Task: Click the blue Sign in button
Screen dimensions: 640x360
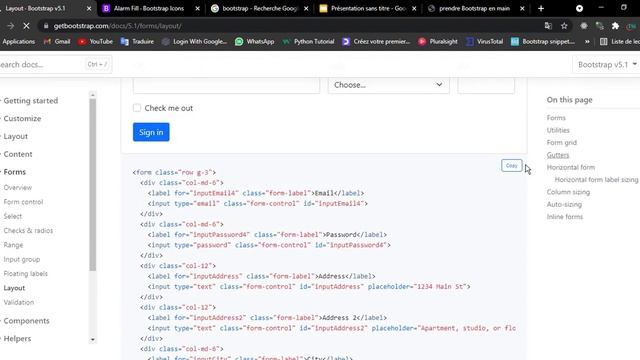Action: (x=151, y=132)
